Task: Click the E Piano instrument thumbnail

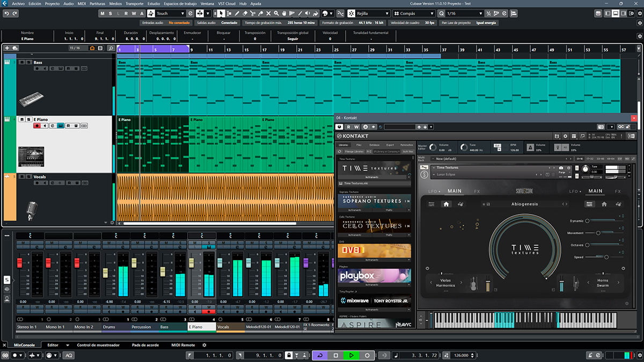Action: click(x=31, y=156)
